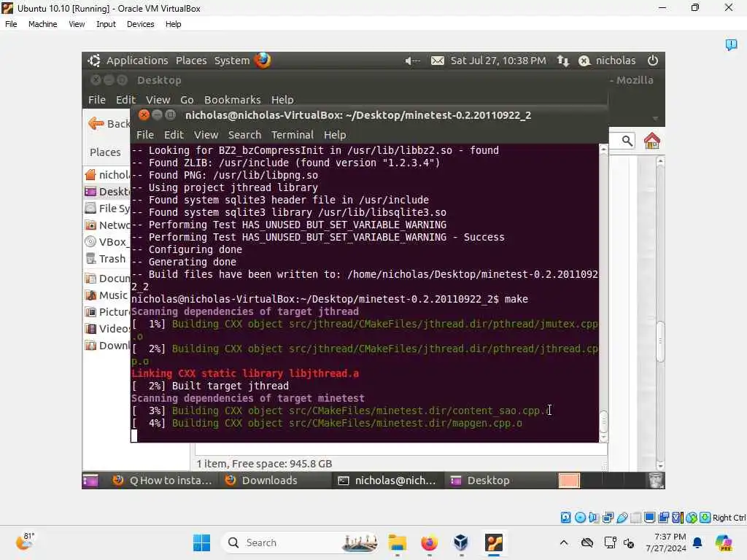Open VirtualBox Machine menu

42,24
